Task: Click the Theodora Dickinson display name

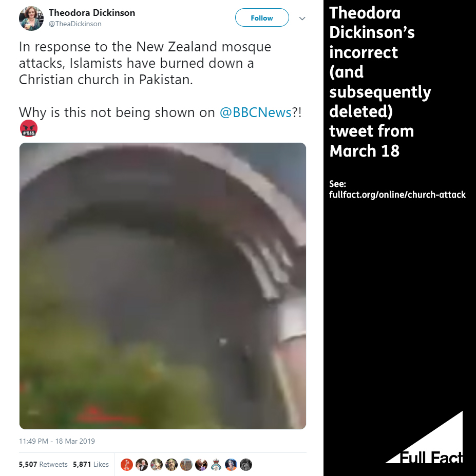Action: coord(92,13)
